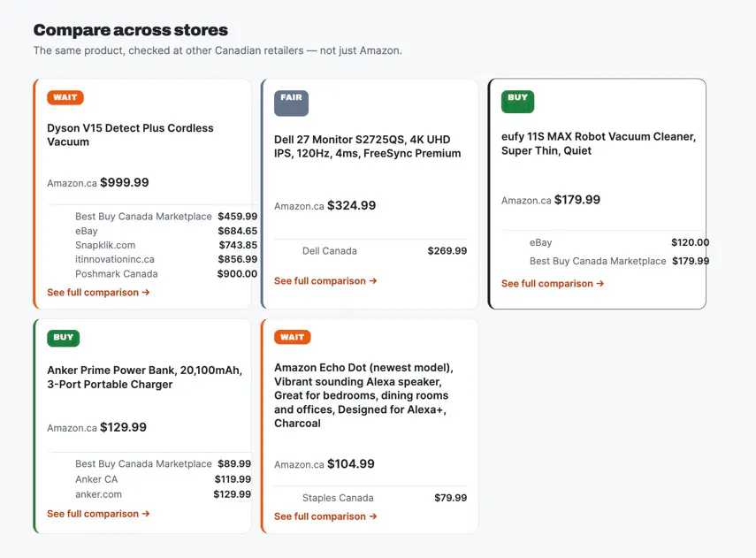
Task: Click the $79.99 price value
Action: pyautogui.click(x=451, y=498)
